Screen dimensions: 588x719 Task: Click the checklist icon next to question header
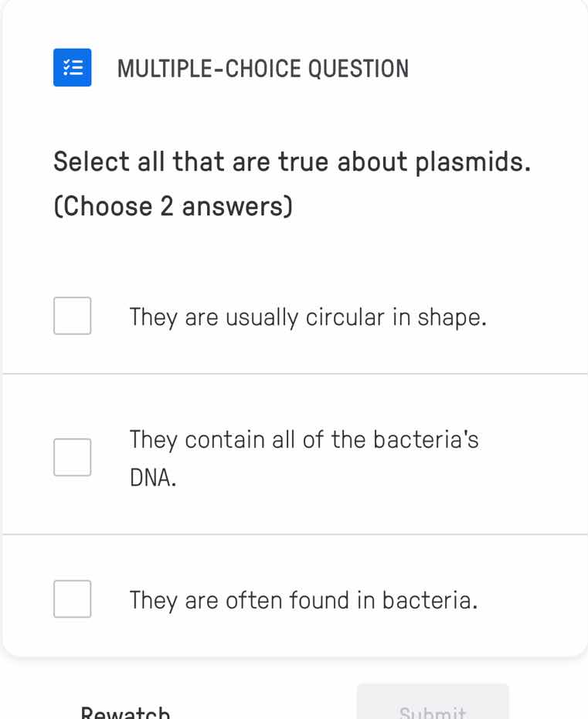(x=72, y=68)
